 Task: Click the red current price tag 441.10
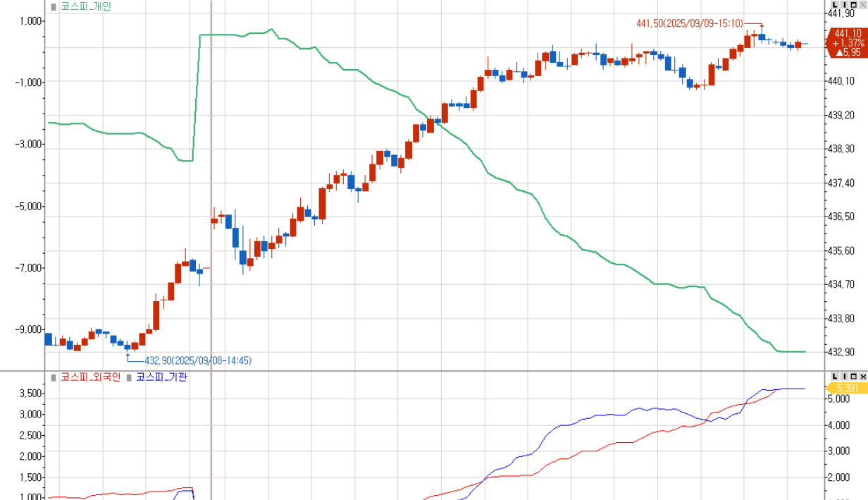click(x=846, y=42)
